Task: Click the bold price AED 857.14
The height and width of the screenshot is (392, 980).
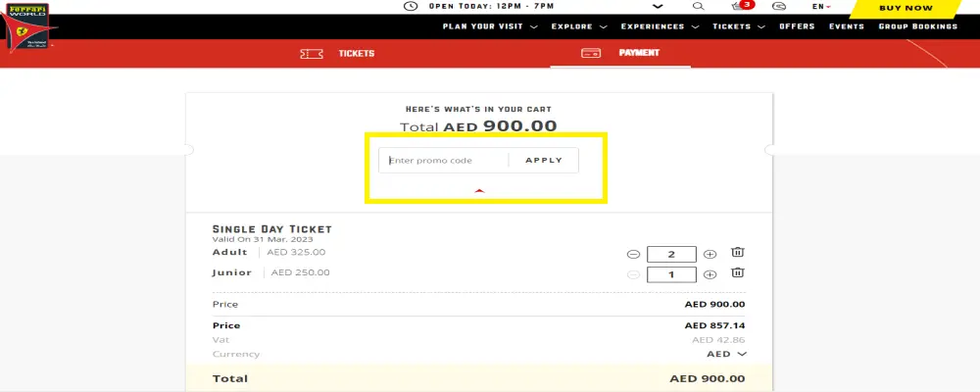Action: (x=714, y=325)
